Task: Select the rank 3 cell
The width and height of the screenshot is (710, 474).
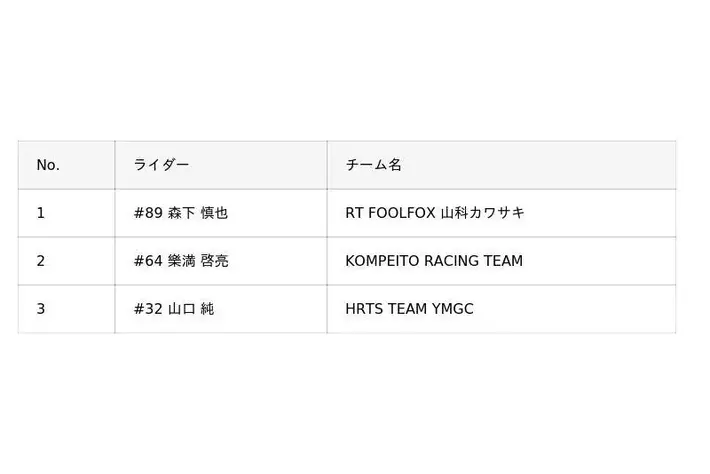Action: pos(41,309)
